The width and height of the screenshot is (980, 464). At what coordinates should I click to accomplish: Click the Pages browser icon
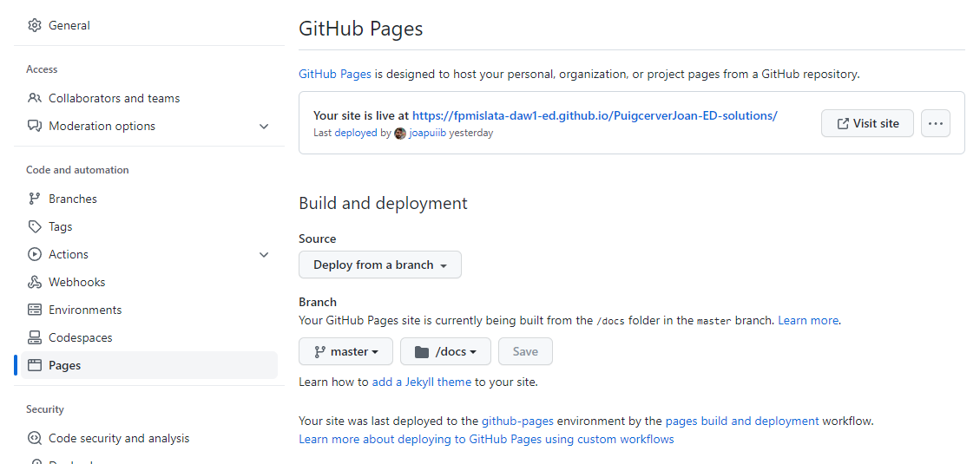click(x=35, y=365)
